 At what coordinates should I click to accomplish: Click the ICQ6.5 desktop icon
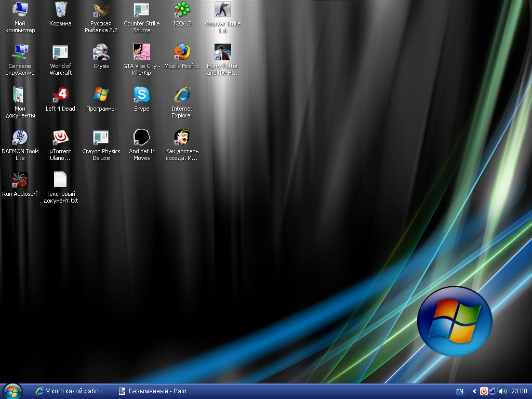(182, 10)
